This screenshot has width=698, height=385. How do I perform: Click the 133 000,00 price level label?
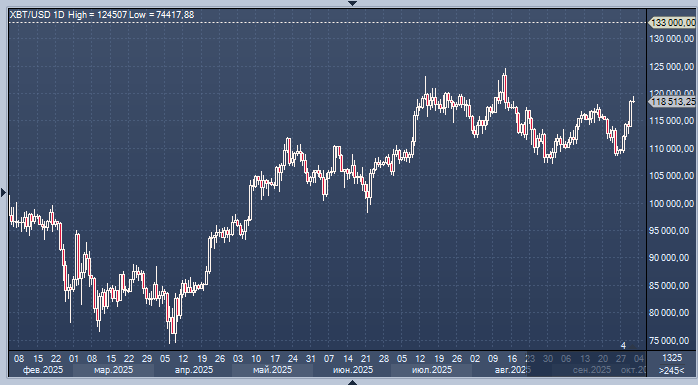673,22
